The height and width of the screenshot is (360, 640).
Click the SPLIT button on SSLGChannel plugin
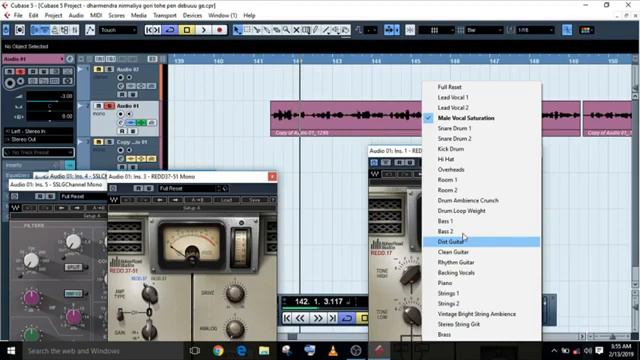(x=73, y=267)
